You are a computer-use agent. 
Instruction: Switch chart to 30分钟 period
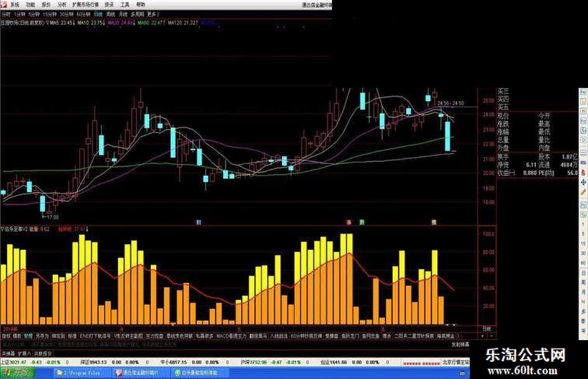pos(67,14)
